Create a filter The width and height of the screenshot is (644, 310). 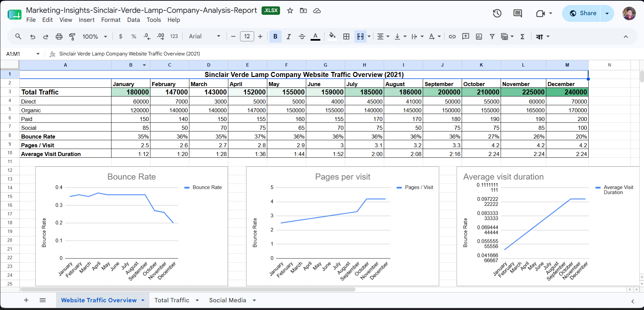(x=492, y=36)
